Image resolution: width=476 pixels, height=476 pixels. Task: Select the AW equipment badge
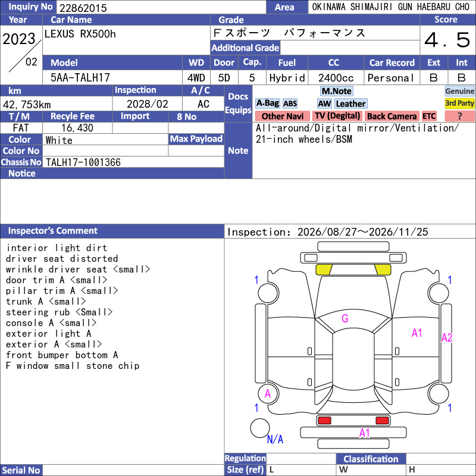pos(324,104)
